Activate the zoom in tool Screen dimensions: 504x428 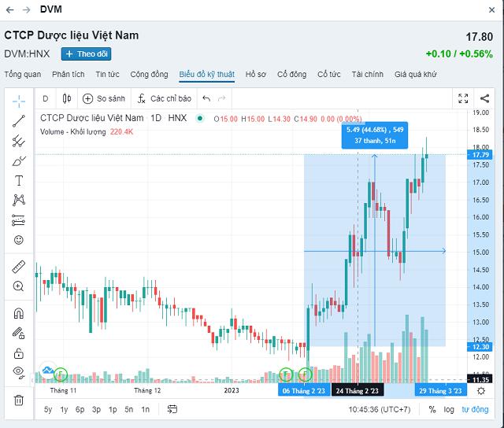[x=19, y=287]
